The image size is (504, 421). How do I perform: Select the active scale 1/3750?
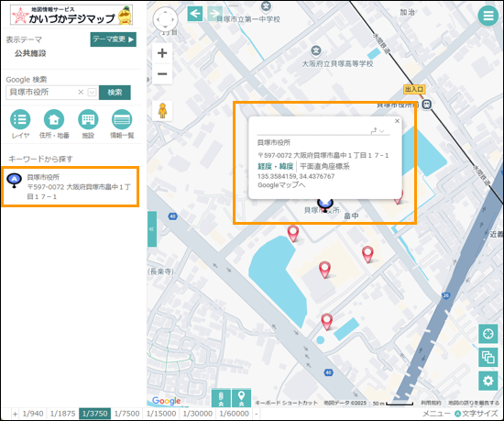(x=94, y=414)
